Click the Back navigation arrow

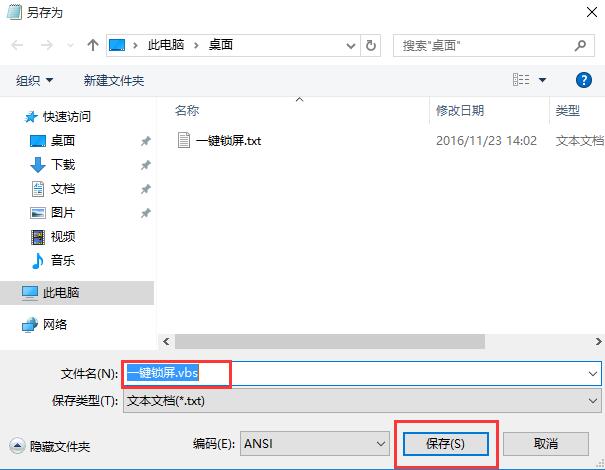coord(17,45)
